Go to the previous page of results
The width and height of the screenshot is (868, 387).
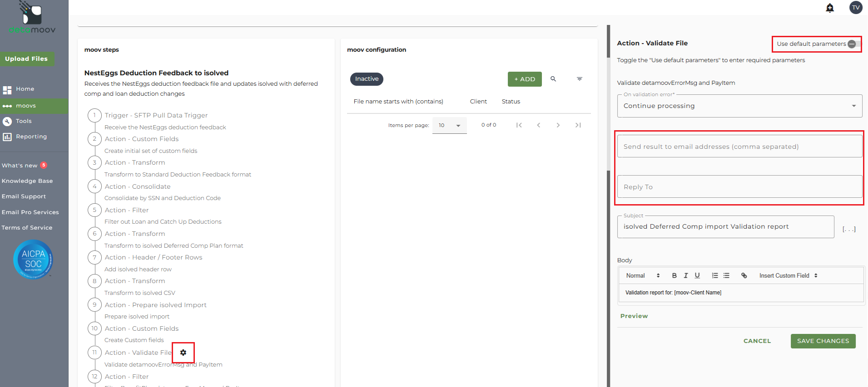coord(539,125)
